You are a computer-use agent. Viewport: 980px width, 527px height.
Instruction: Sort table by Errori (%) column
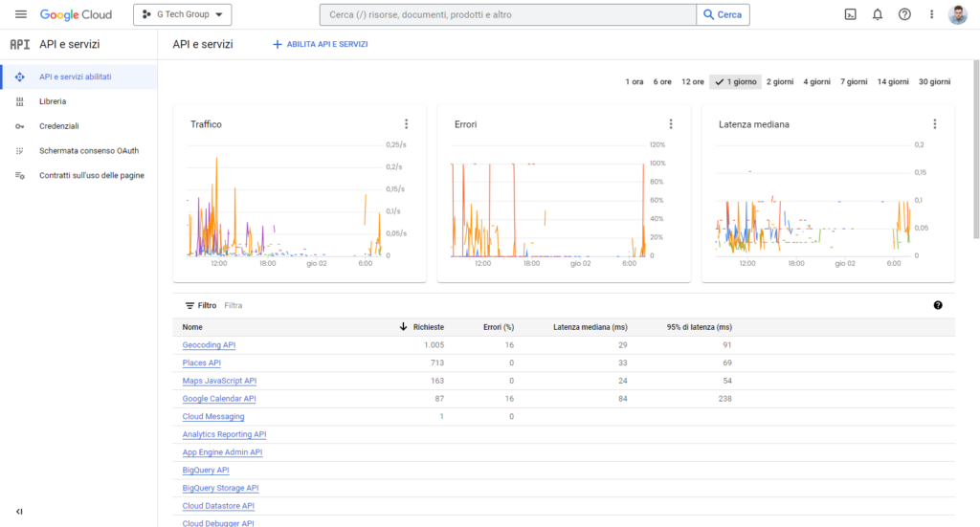tap(498, 327)
